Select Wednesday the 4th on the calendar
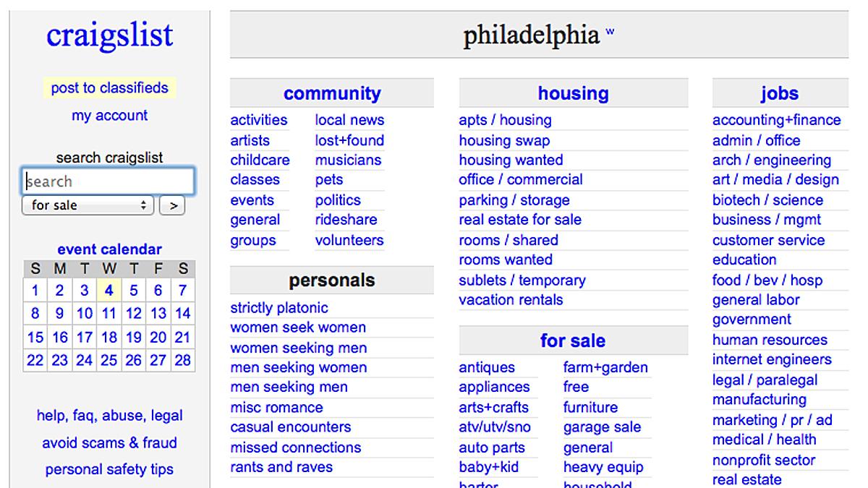The width and height of the screenshot is (868, 488). coord(109,291)
